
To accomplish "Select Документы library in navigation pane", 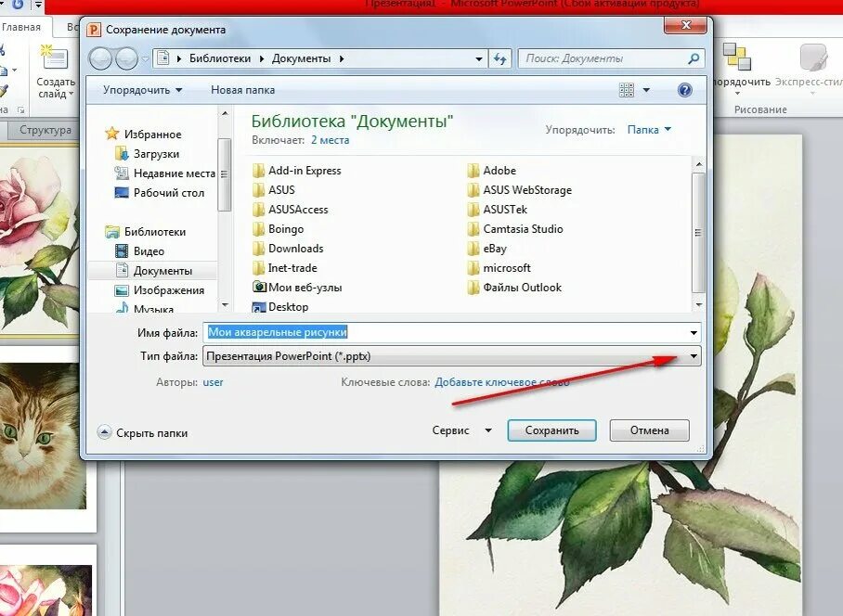I will (x=153, y=271).
